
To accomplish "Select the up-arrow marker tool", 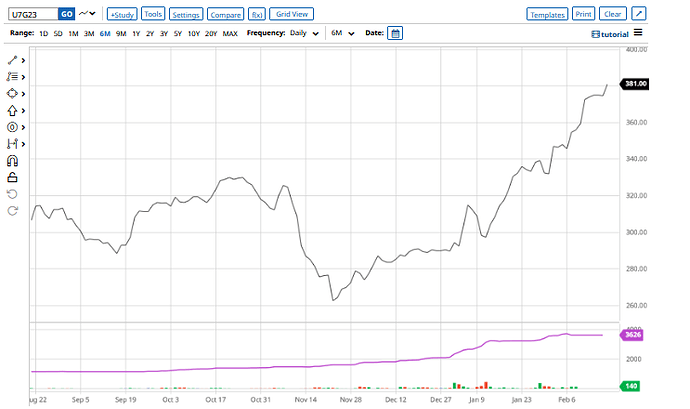I will click(x=12, y=111).
